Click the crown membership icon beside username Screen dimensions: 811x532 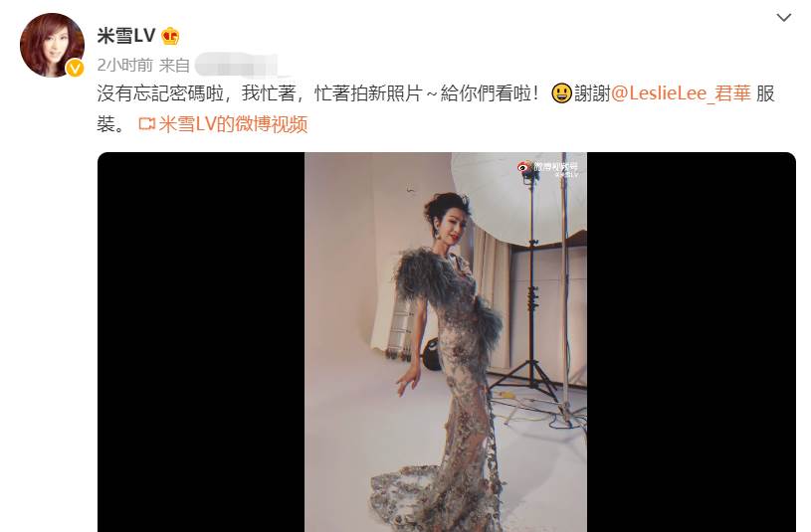[170, 36]
